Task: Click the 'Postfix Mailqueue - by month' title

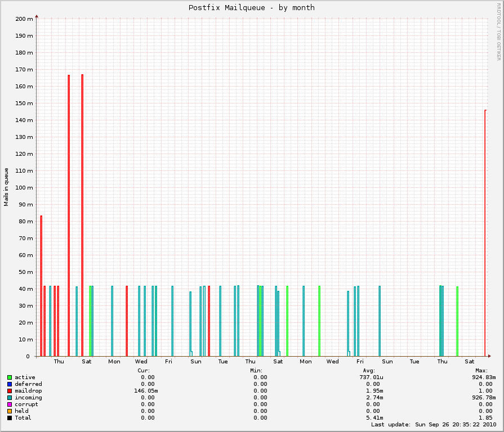Action: [251, 8]
